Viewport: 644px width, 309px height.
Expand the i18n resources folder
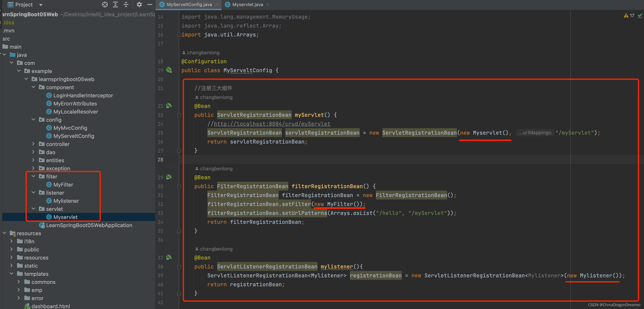pyautogui.click(x=12, y=241)
